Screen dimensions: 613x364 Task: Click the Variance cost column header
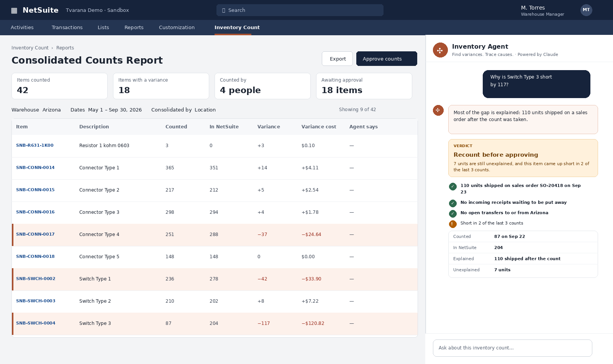tap(319, 127)
